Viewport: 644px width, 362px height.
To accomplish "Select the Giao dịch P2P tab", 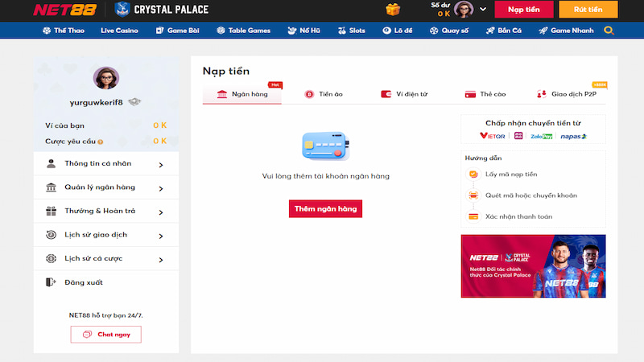I will coord(567,94).
